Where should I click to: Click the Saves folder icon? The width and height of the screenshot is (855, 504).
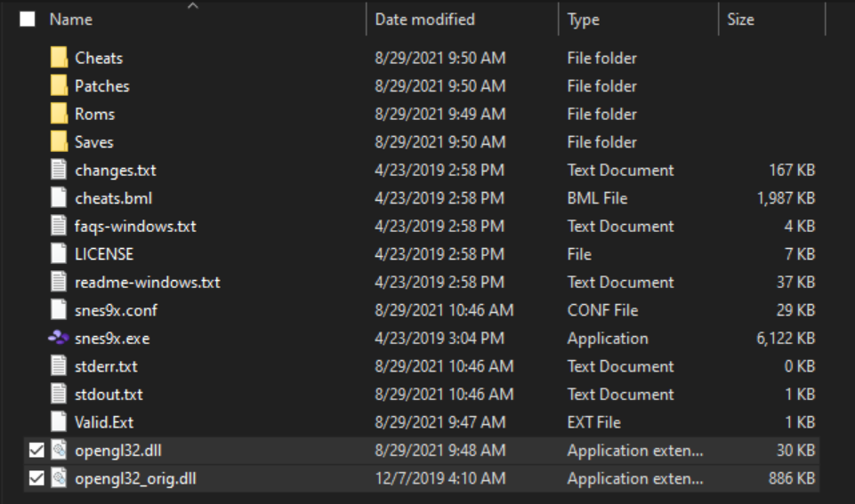(59, 141)
